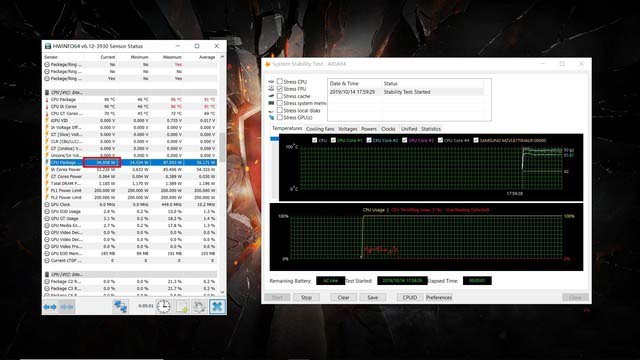Click the FPU icon beside Stress FPU
Image resolution: width=640 pixels, height=360 pixels.
click(x=271, y=89)
